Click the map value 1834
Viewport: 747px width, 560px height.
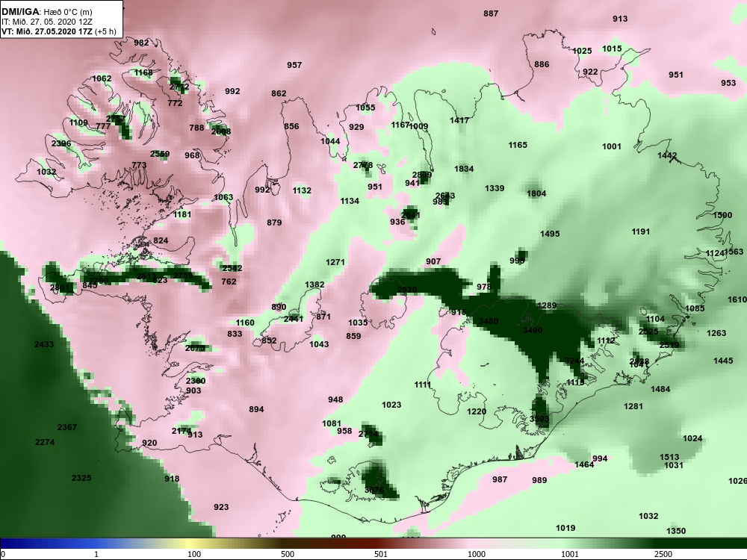coord(464,169)
